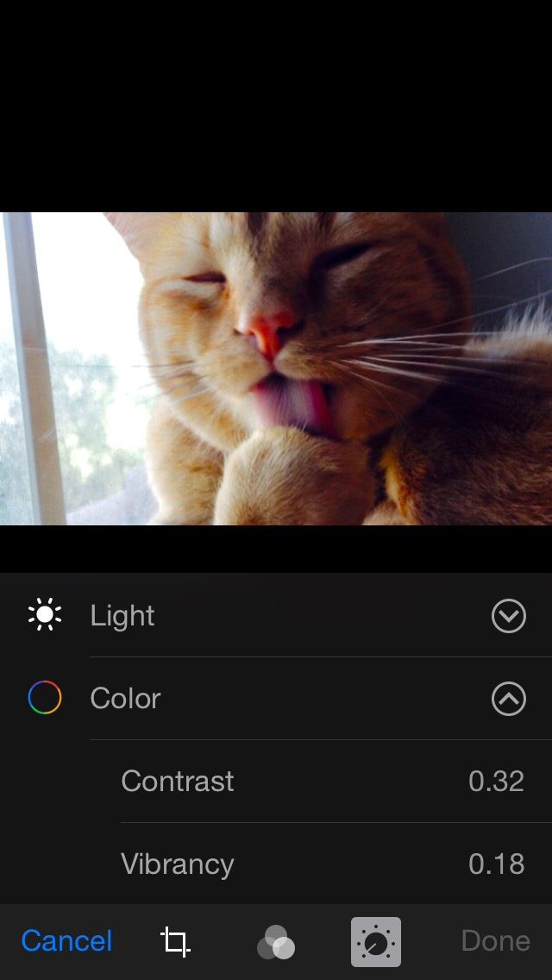Tap the adjustments dial icon
The image size is (552, 980).
coord(376,942)
